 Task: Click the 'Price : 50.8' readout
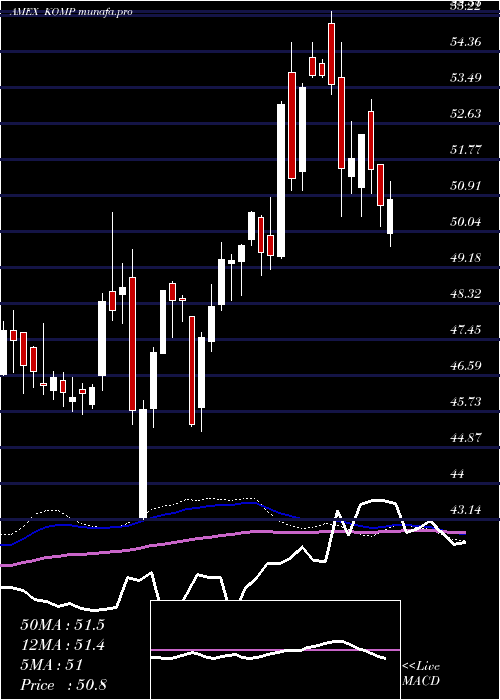(x=63, y=684)
